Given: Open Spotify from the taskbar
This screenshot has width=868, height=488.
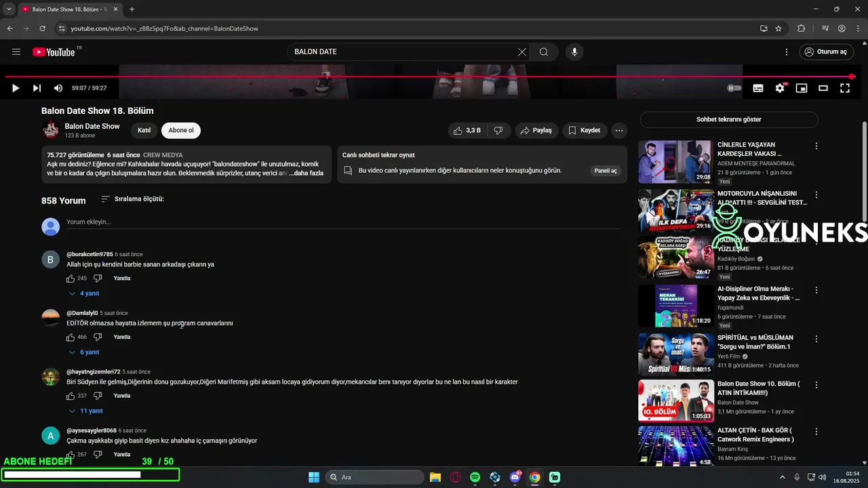Looking at the screenshot, I should point(475,477).
